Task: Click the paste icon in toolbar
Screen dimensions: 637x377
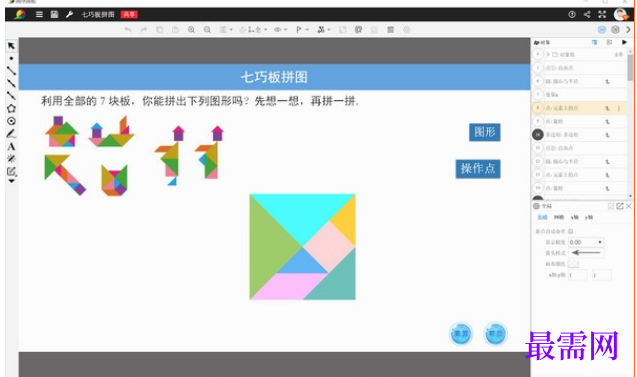Action: pyautogui.click(x=175, y=30)
